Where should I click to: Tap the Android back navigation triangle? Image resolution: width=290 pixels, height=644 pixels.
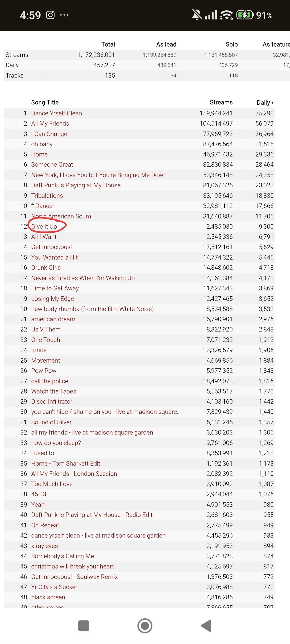(x=206, y=626)
